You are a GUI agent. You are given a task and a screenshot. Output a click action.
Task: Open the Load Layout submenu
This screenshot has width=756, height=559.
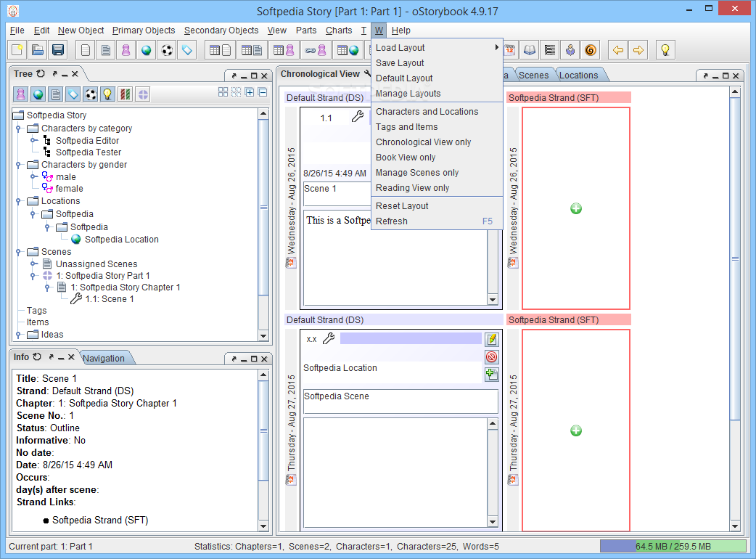point(437,48)
